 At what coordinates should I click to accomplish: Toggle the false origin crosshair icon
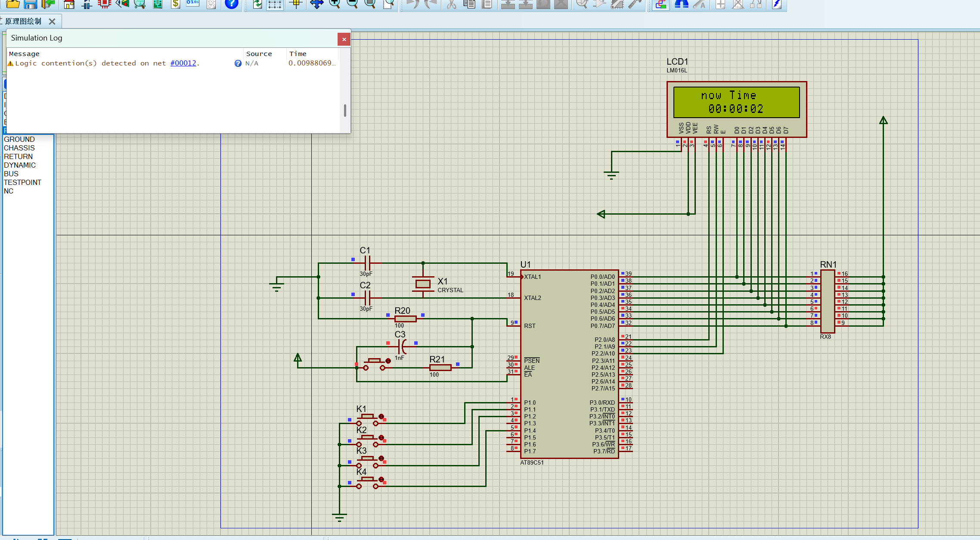coord(296,4)
